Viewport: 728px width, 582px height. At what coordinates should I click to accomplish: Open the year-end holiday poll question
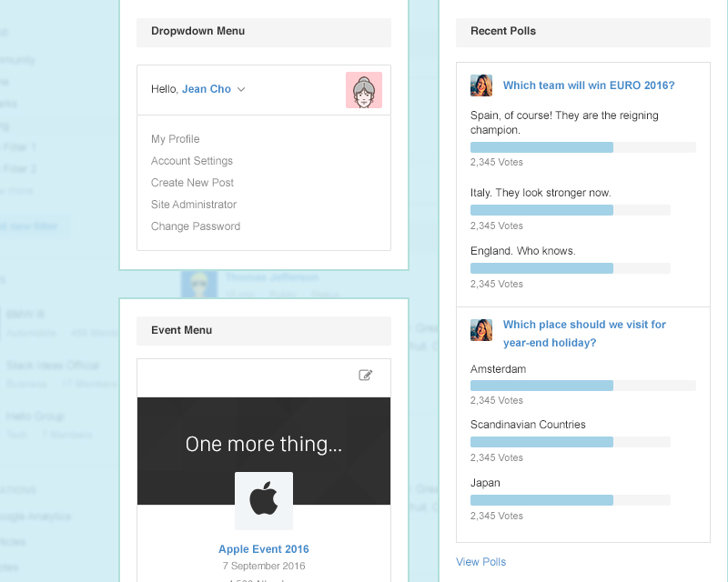(584, 333)
